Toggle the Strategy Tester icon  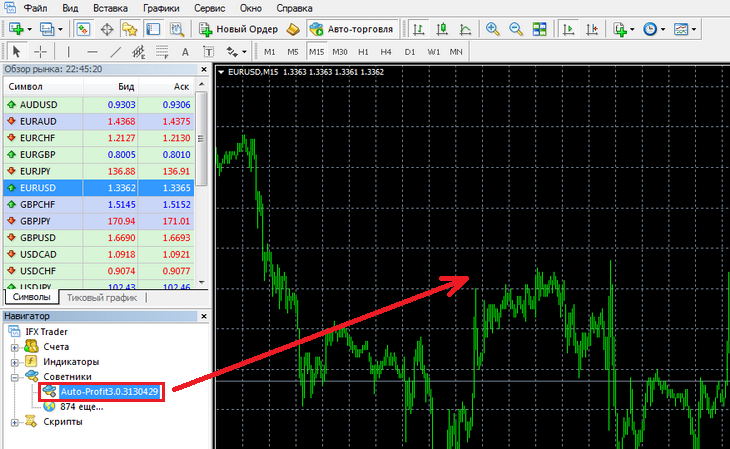pyautogui.click(x=176, y=29)
